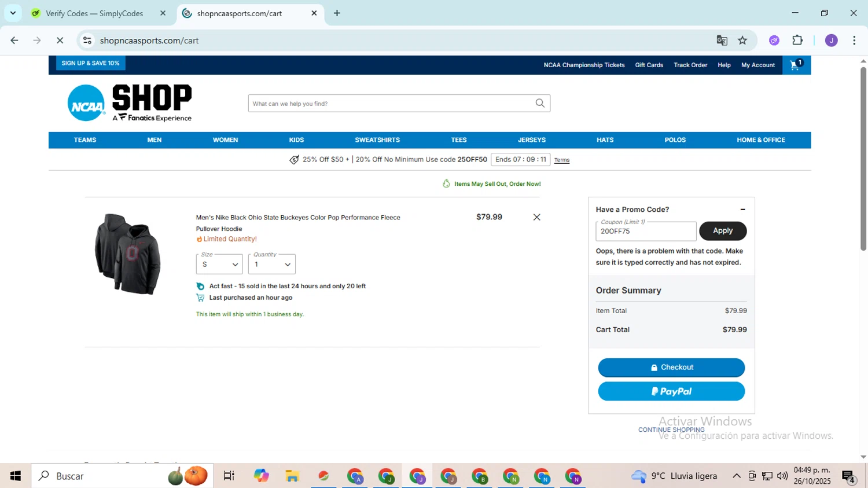Open File Explorer from the taskbar
The height and width of the screenshot is (488, 868).
(292, 476)
